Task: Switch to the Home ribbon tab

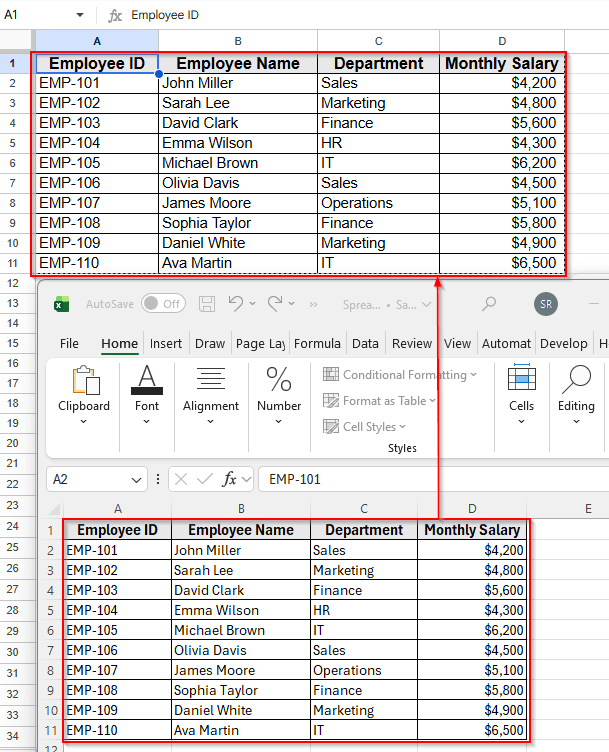Action: [x=119, y=343]
